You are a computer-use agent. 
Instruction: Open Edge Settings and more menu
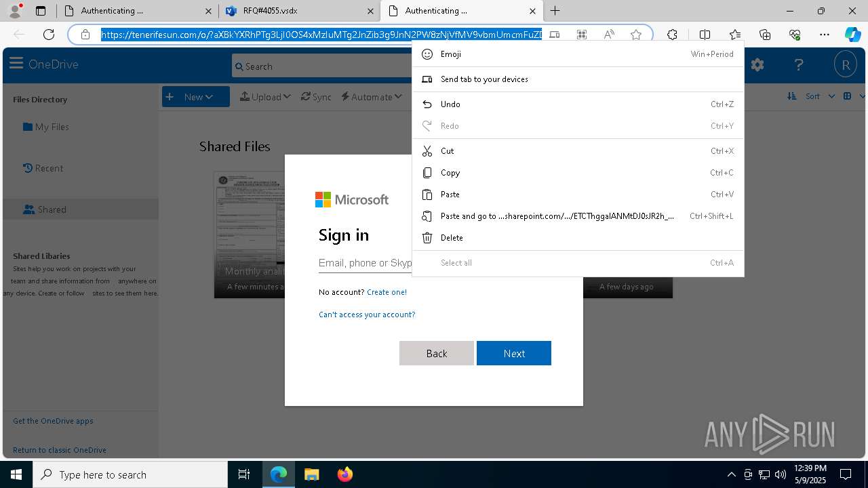[x=825, y=35]
